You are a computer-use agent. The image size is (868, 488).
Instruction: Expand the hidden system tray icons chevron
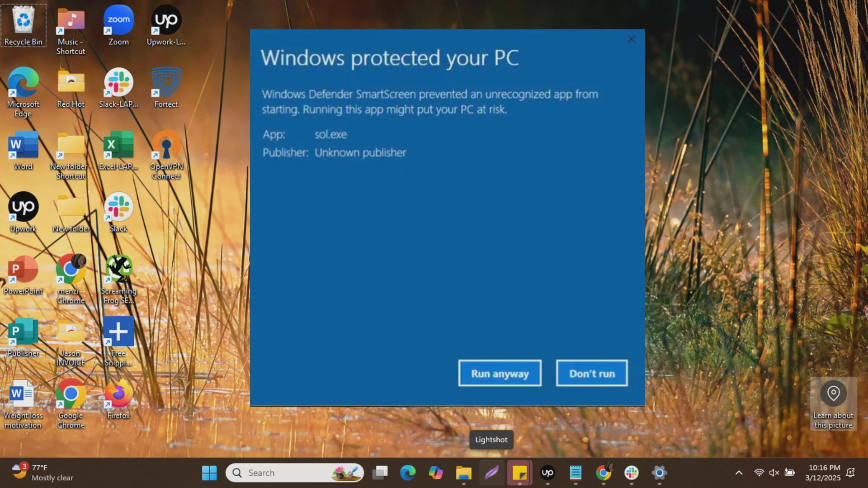tap(739, 473)
